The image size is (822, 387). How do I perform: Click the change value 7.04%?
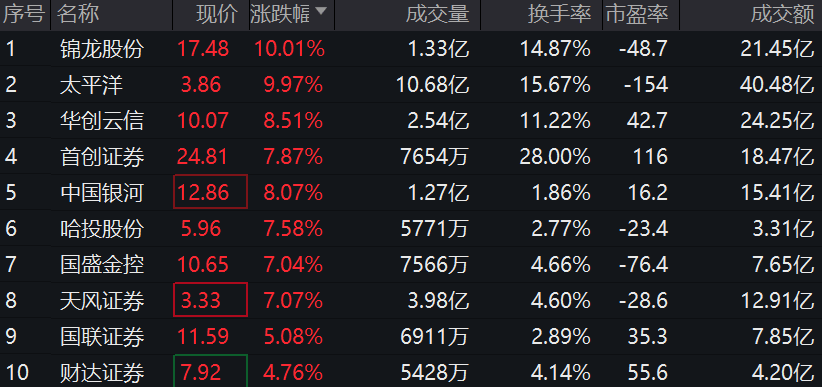[294, 265]
